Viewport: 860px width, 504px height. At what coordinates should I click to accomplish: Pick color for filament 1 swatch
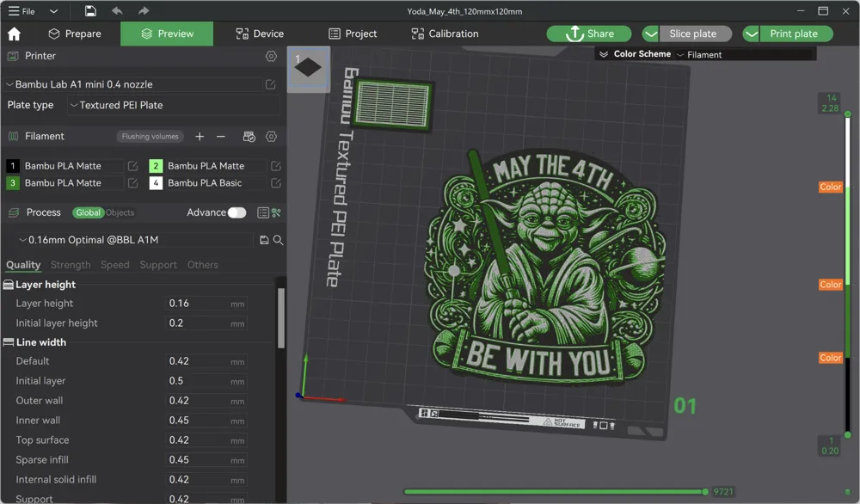point(13,166)
